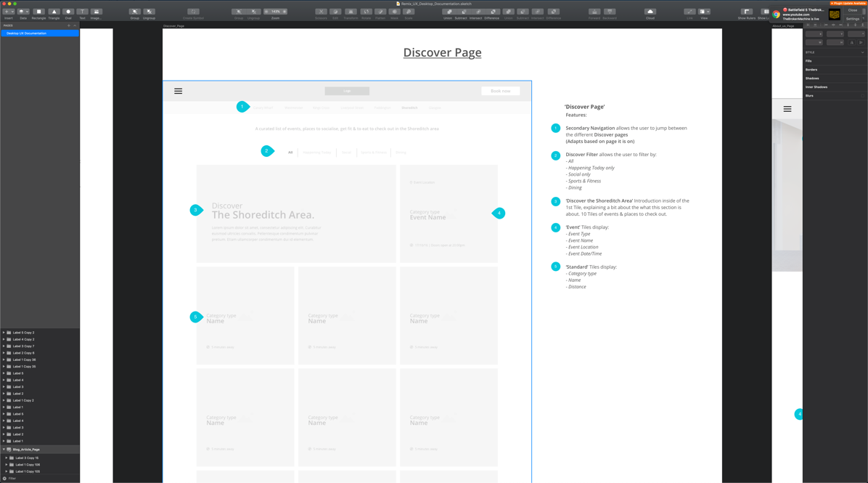Image resolution: width=868 pixels, height=483 pixels.
Task: Select the Blog_Article_Page artboard row
Action: [40, 449]
